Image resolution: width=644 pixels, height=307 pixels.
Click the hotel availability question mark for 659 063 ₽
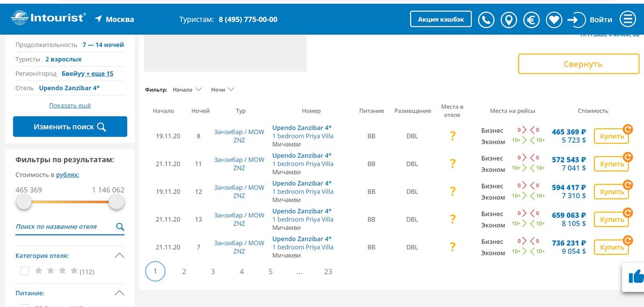(x=452, y=219)
